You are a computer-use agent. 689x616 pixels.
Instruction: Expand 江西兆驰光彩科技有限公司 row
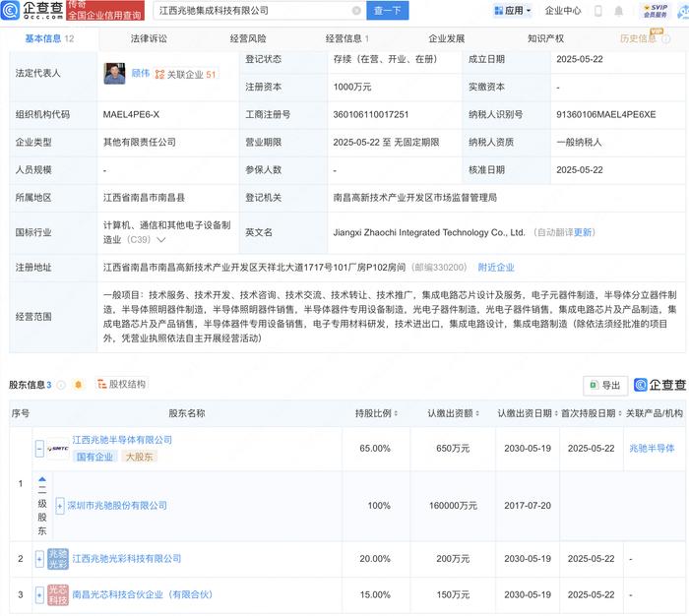pyautogui.click(x=39, y=559)
